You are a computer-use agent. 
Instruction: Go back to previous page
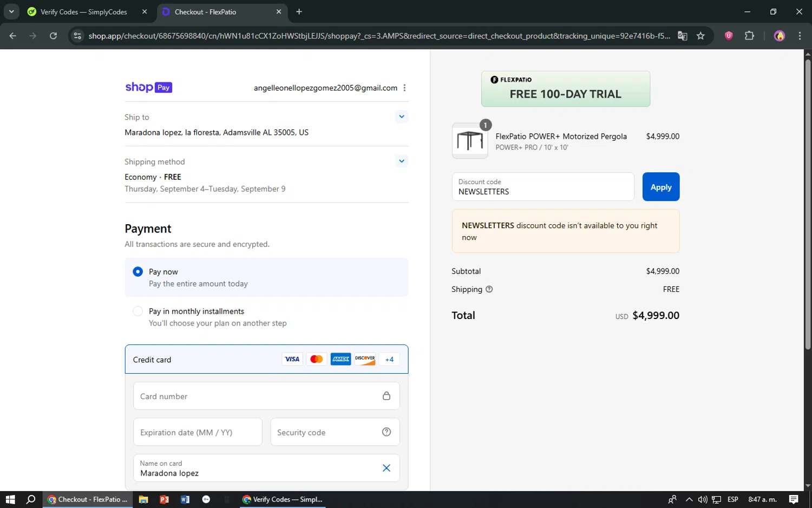point(13,36)
